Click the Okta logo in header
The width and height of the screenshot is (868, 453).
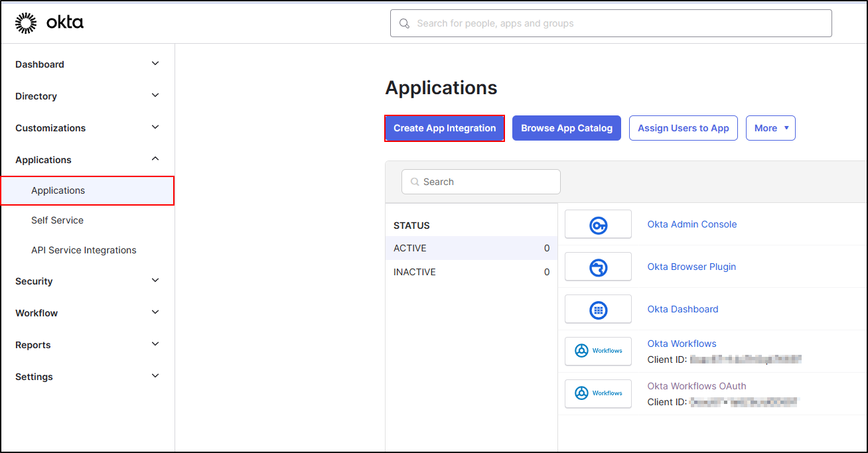tap(50, 23)
